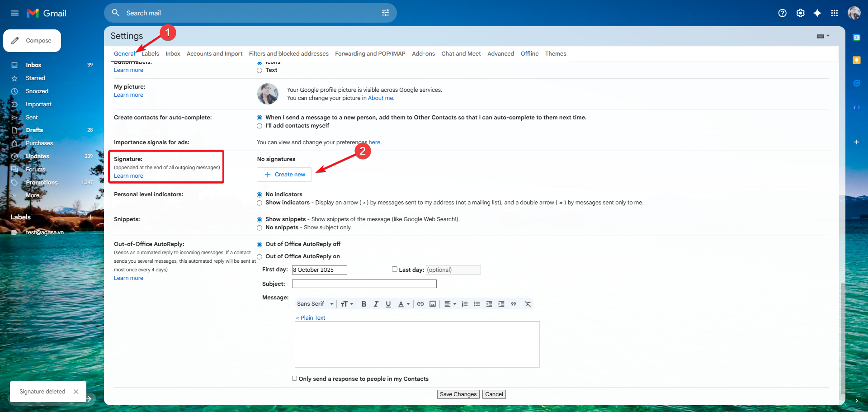Viewport: 868px width, 412px height.
Task: Open the Themes settings tab
Action: tap(555, 54)
